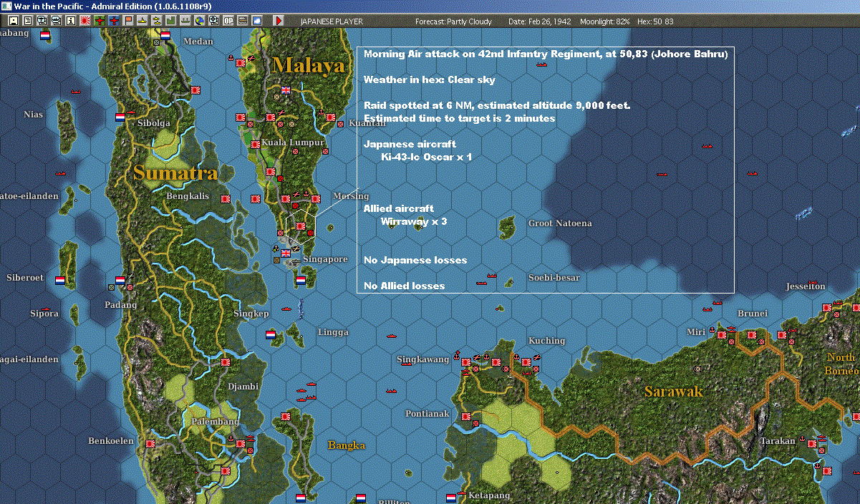Click the British flag base icon at Singapore

286,253
